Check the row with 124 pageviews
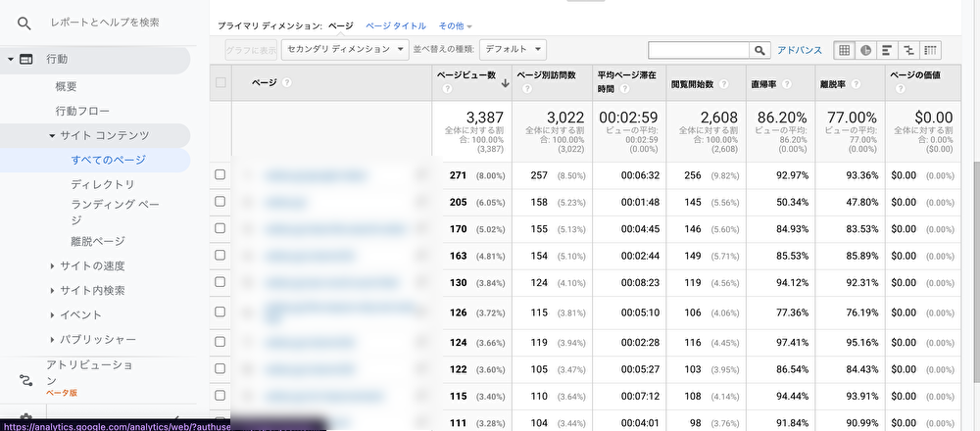This screenshot has width=980, height=431. coord(220,342)
